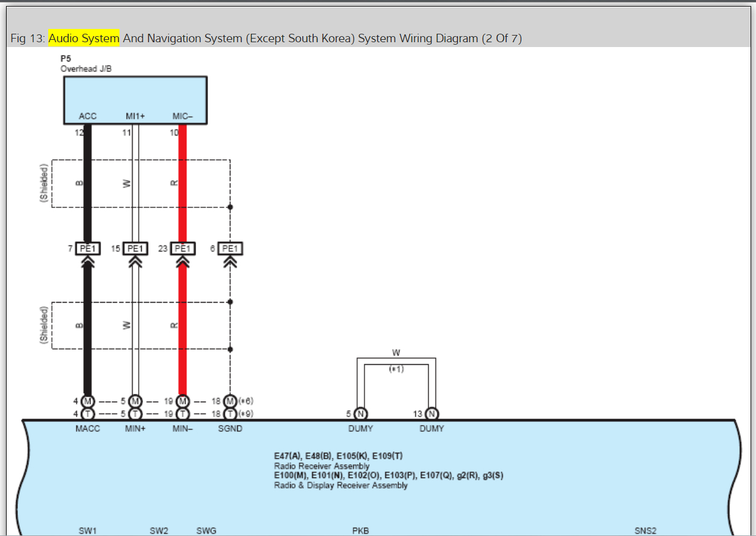Click the R wire color label below MIC– pin 10
The image size is (756, 536).
tap(174, 183)
